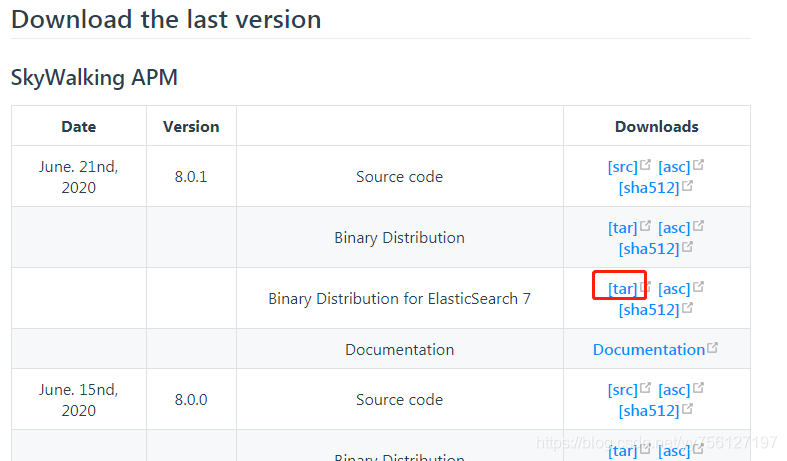Select the 'June. 21nd, 2020' date cell
787x461 pixels.
79,177
